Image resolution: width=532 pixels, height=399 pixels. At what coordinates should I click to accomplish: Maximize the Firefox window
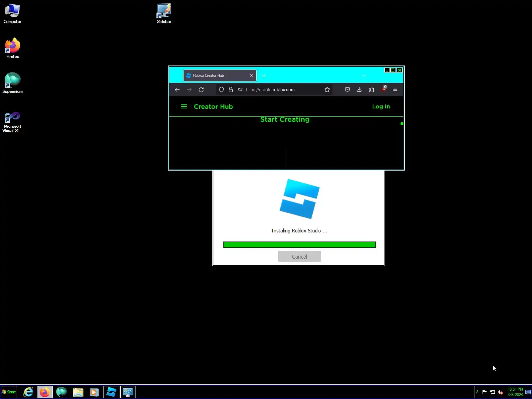(393, 70)
